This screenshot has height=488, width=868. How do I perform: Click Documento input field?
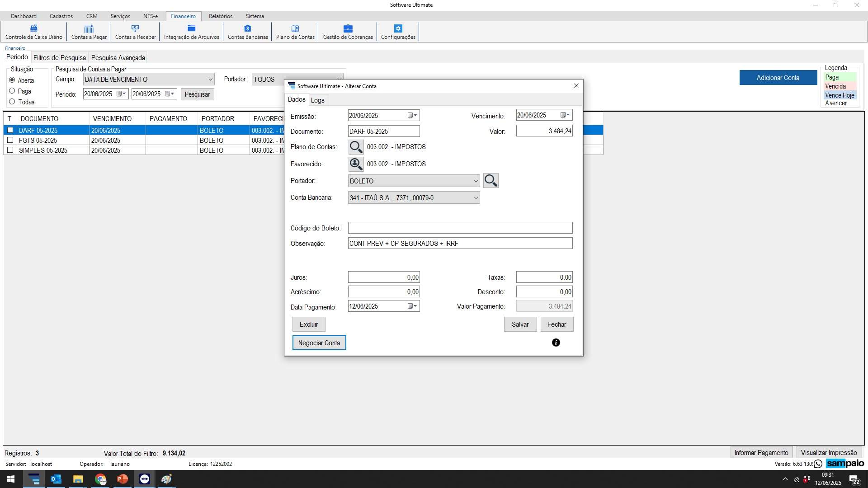384,131
